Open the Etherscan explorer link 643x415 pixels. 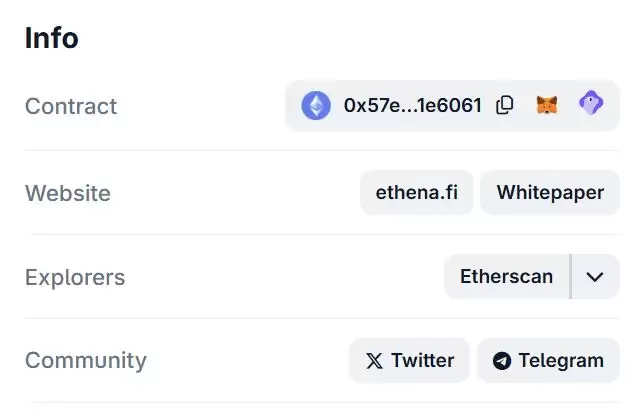[506, 277]
